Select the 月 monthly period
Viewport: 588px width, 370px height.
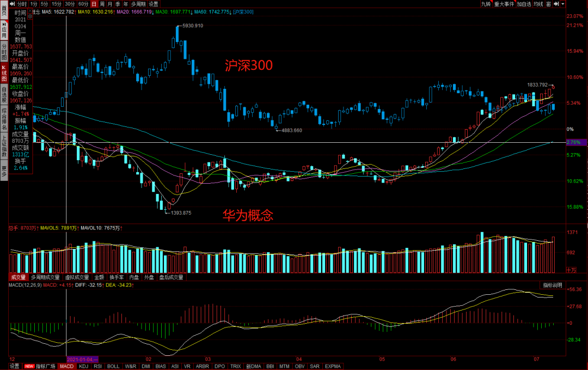click(110, 4)
